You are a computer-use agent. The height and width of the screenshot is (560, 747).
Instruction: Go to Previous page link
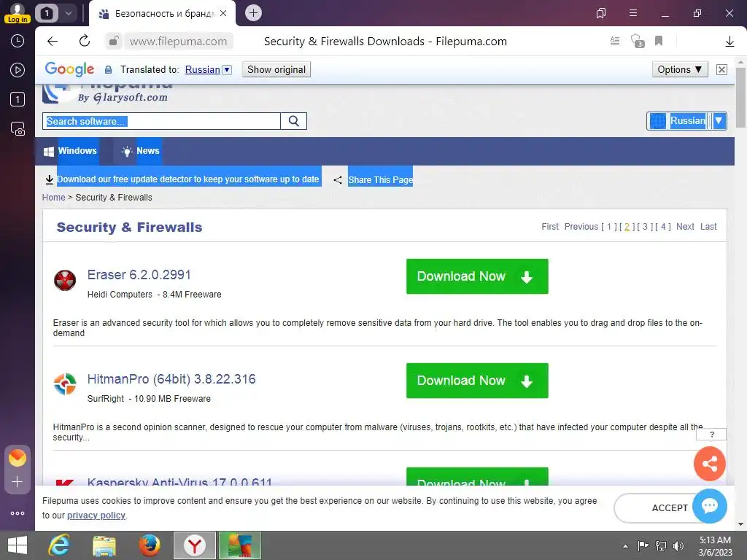581,227
